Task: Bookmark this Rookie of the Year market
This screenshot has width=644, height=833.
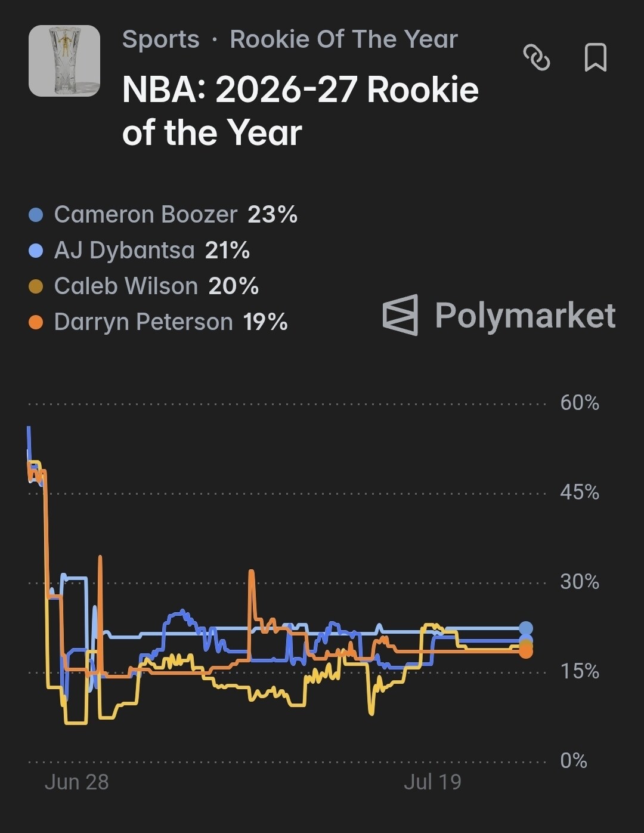Action: (595, 57)
